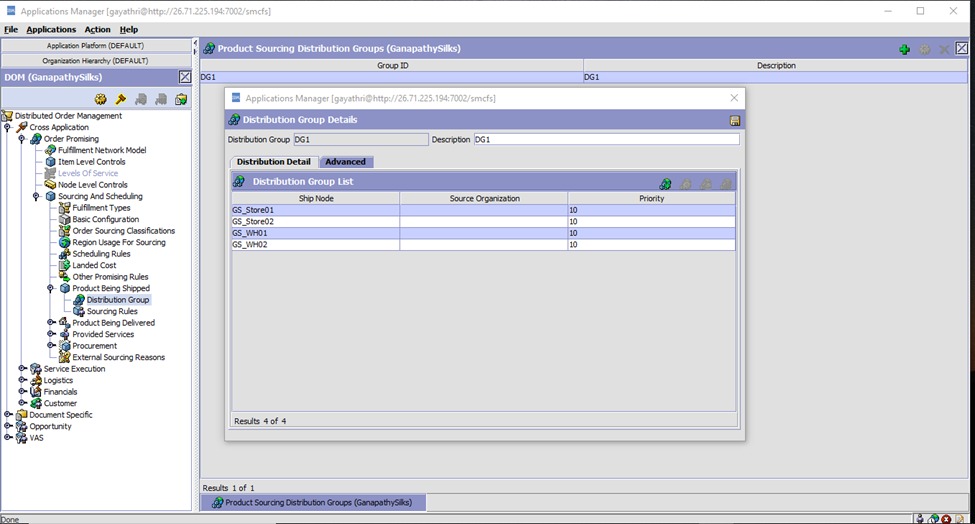Switch to the Advanced tab
The width and height of the screenshot is (975, 524).
[x=346, y=162]
